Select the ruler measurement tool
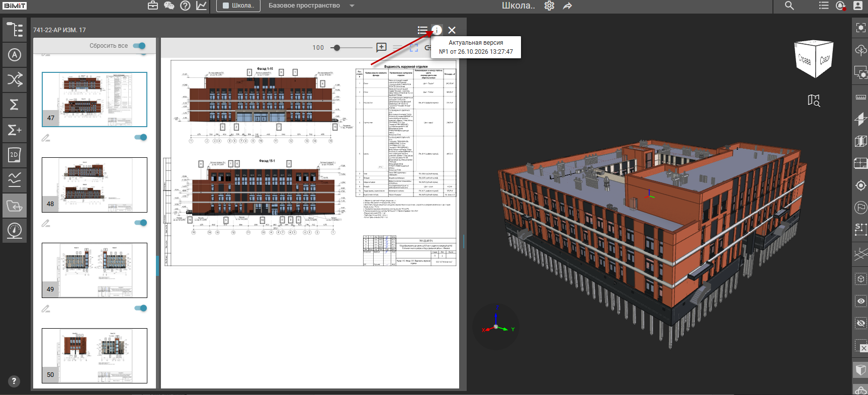 click(860, 97)
